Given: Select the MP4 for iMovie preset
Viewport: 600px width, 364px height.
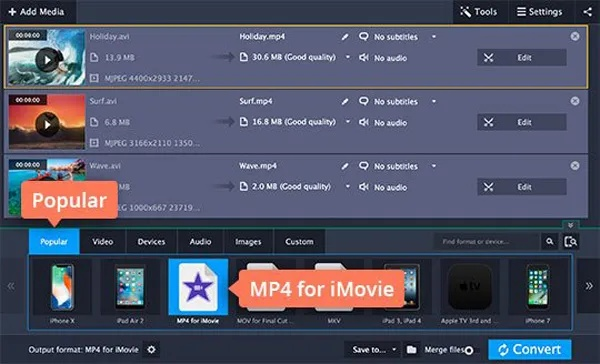Looking at the screenshot, I should point(198,292).
